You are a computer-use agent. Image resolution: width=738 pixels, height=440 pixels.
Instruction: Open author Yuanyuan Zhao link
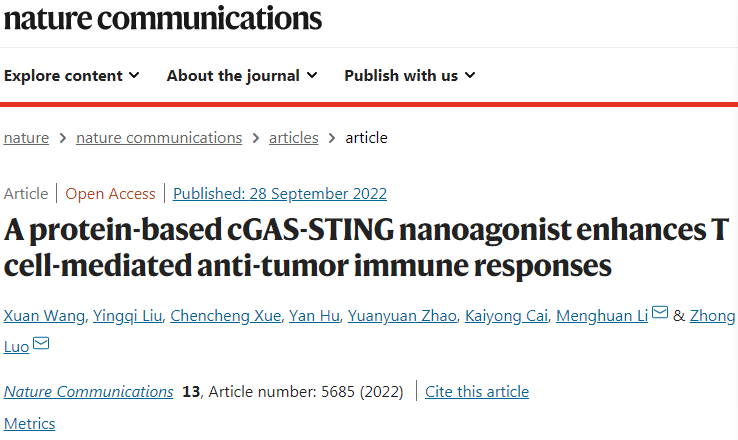point(401,316)
